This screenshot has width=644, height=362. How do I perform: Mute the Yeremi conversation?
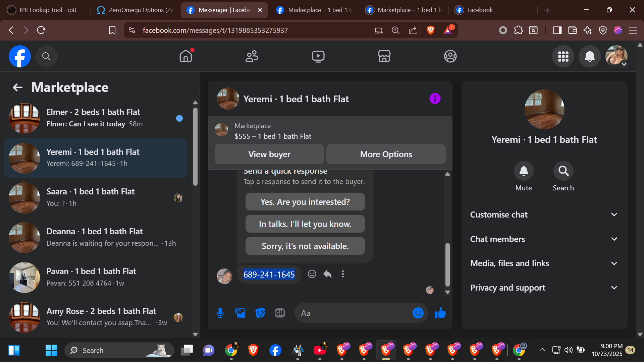pyautogui.click(x=523, y=171)
